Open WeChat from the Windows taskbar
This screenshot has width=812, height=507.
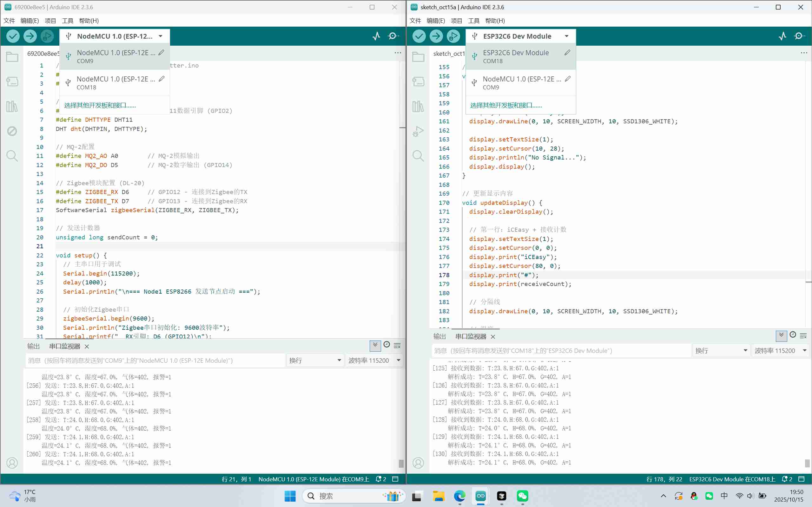coord(522,496)
